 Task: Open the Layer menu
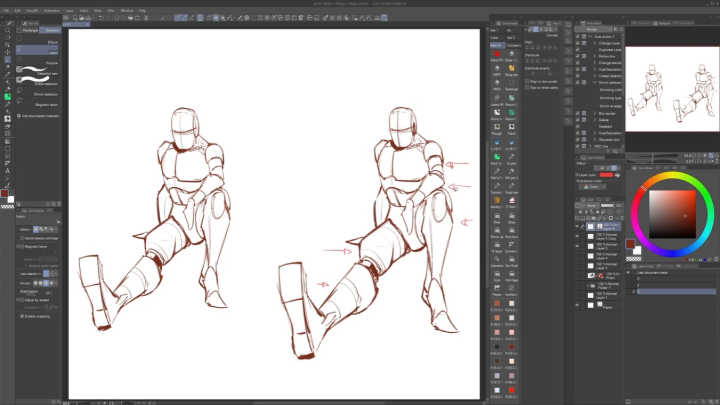[70, 10]
